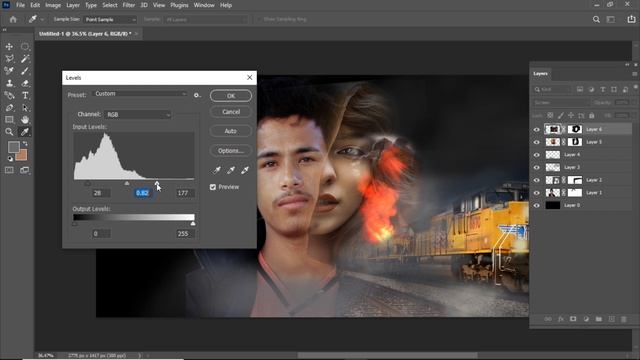Viewport: 640px width, 360px height.
Task: Hide Layer 4 with its eye icon
Action: tap(536, 155)
